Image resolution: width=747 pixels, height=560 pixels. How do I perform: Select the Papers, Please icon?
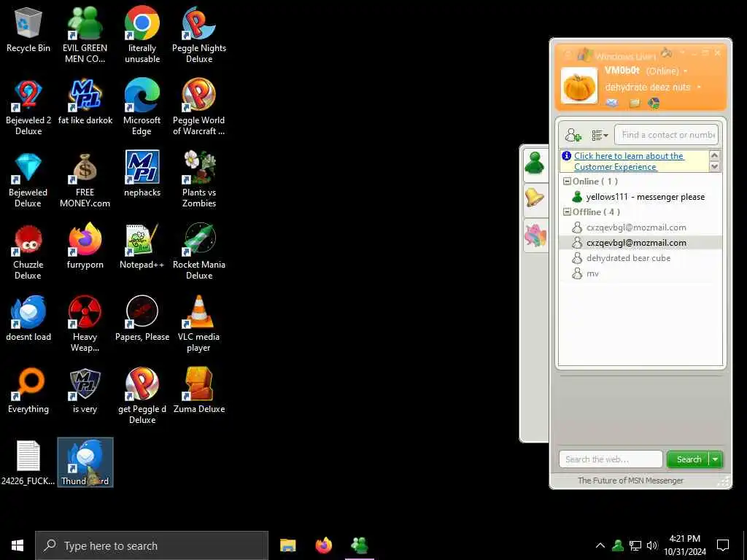pos(142,319)
